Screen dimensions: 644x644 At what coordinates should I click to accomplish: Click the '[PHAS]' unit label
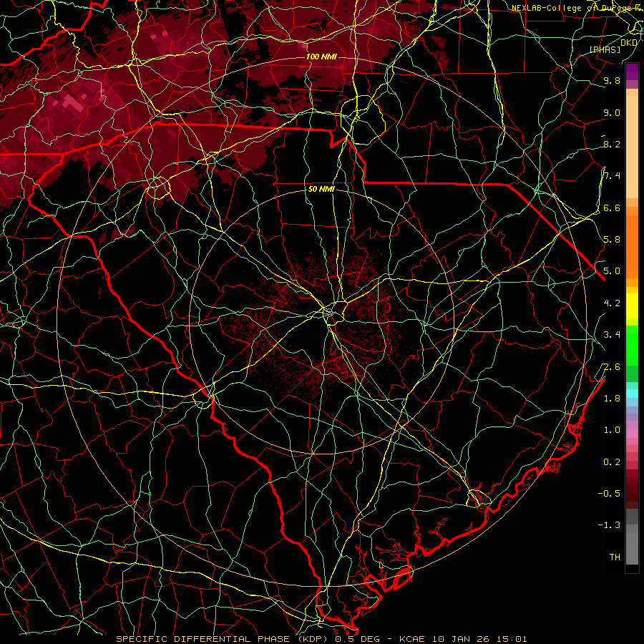pos(605,49)
